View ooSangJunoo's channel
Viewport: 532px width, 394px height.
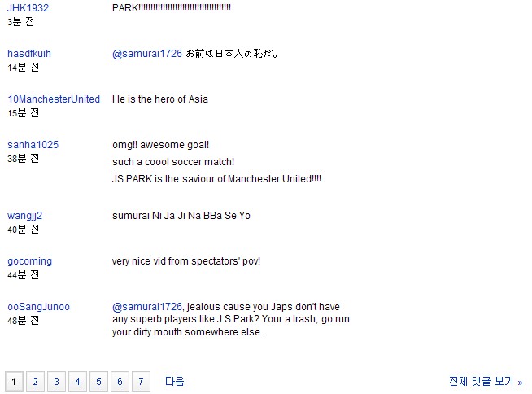tap(39, 307)
